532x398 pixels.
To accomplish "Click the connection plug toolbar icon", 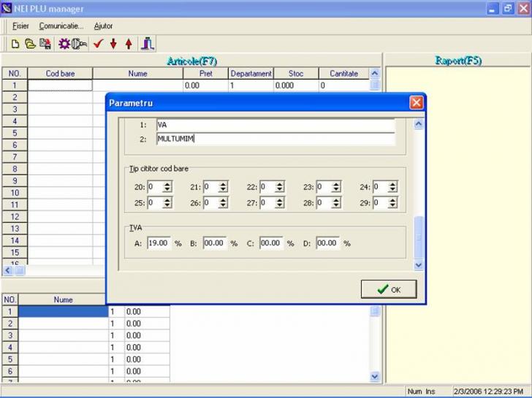I will point(80,44).
